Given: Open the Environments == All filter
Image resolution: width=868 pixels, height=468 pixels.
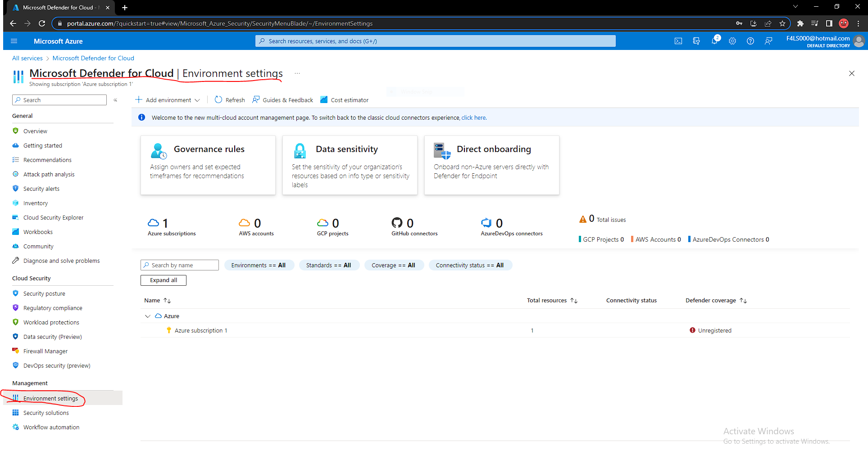Looking at the screenshot, I should coord(259,265).
